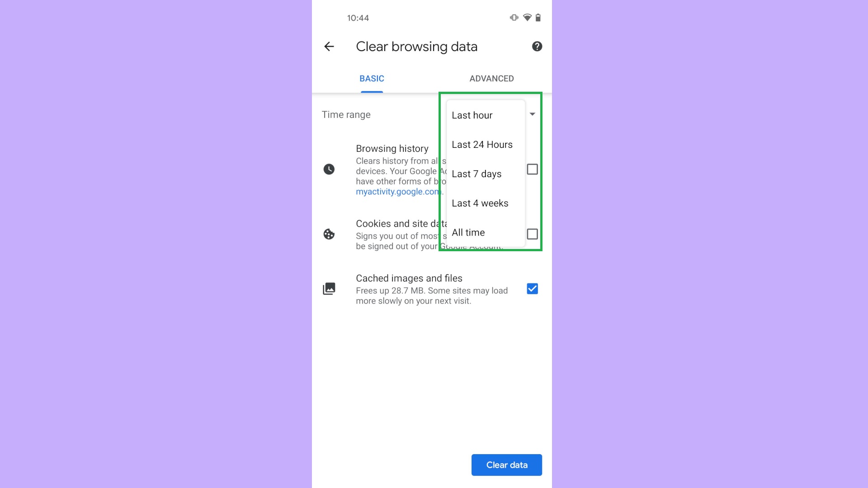The height and width of the screenshot is (488, 868).
Task: Select Last 4 weeks option
Action: coord(480,202)
